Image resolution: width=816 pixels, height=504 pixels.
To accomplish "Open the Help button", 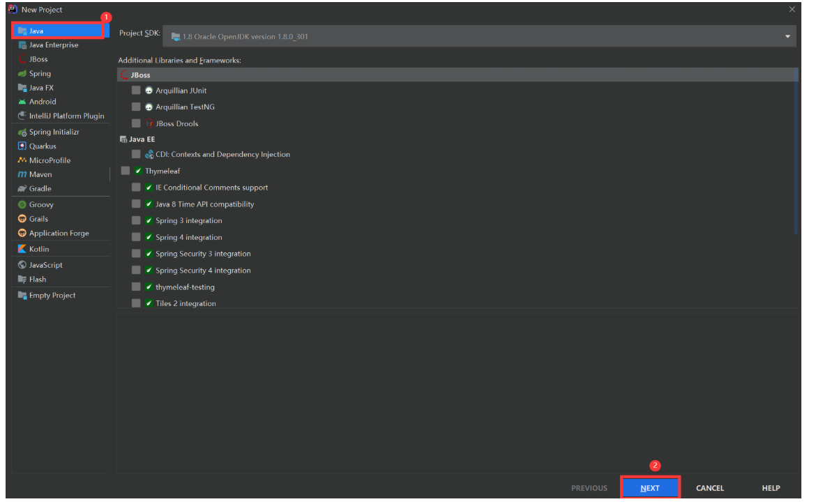I will click(771, 489).
